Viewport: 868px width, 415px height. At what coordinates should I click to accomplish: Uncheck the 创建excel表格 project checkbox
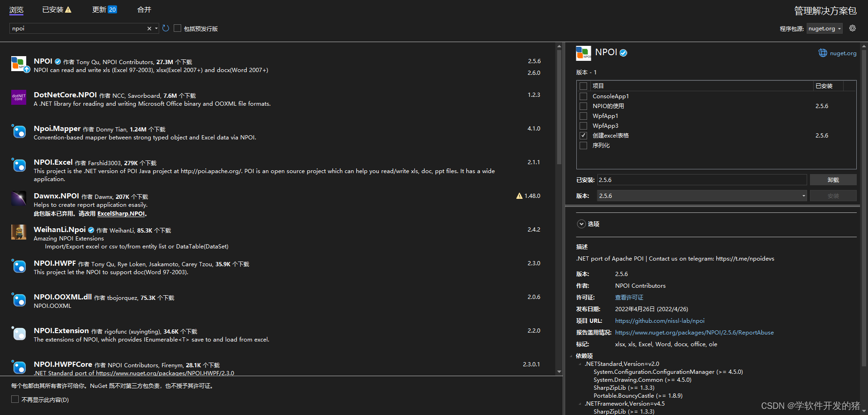[x=583, y=136]
